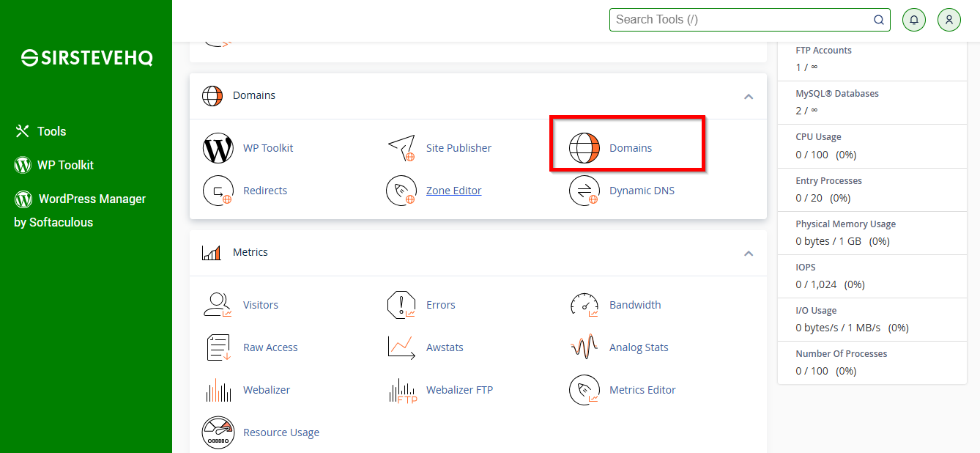The image size is (980, 453).
Task: Click the 0 bytes/s / 1 MB/s value
Action: 838,328
